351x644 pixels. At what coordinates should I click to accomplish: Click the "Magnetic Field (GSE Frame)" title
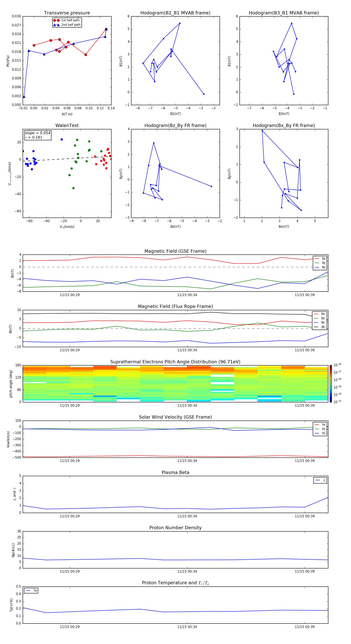point(175,251)
